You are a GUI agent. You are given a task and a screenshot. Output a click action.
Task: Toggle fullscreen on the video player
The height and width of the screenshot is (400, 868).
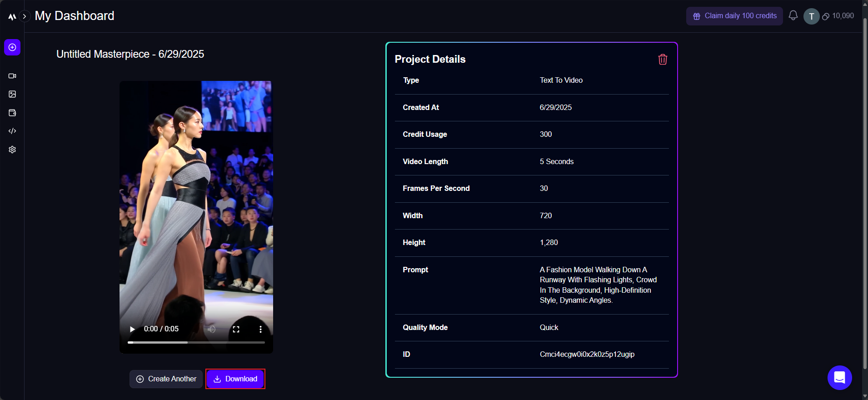click(236, 329)
